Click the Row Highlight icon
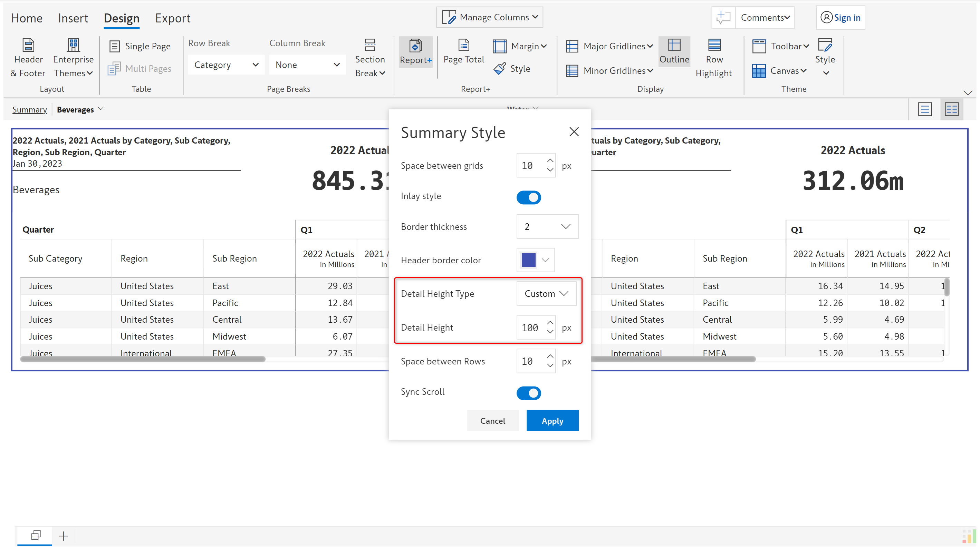 [714, 46]
